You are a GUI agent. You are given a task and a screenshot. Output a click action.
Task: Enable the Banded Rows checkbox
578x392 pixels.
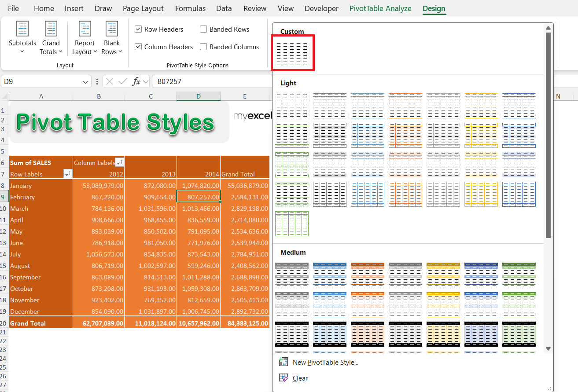coord(203,29)
